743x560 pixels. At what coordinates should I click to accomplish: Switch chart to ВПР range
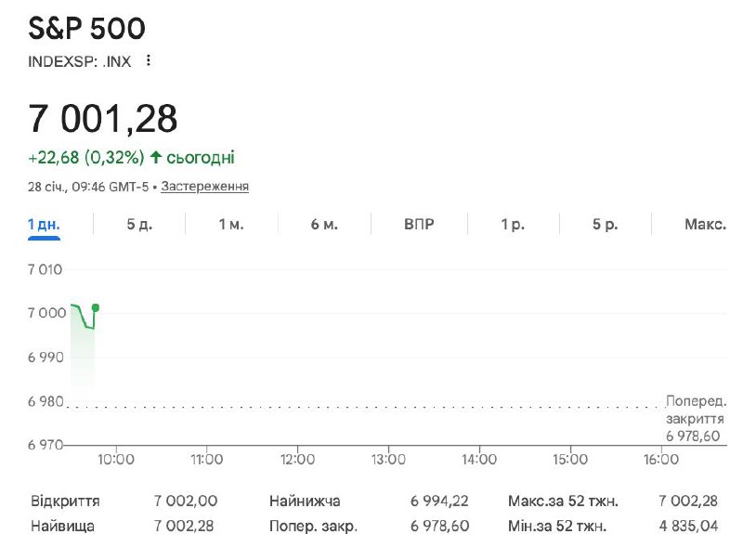coord(419,225)
